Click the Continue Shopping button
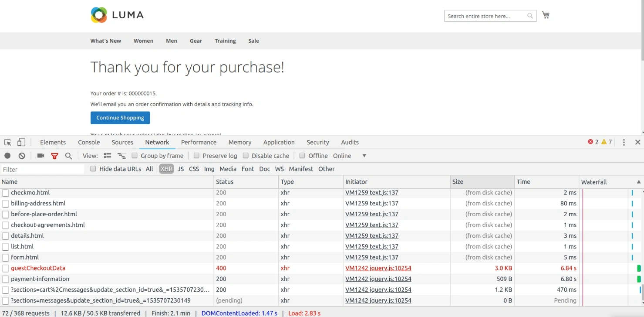Viewport: 644px width, 317px height. 120,118
